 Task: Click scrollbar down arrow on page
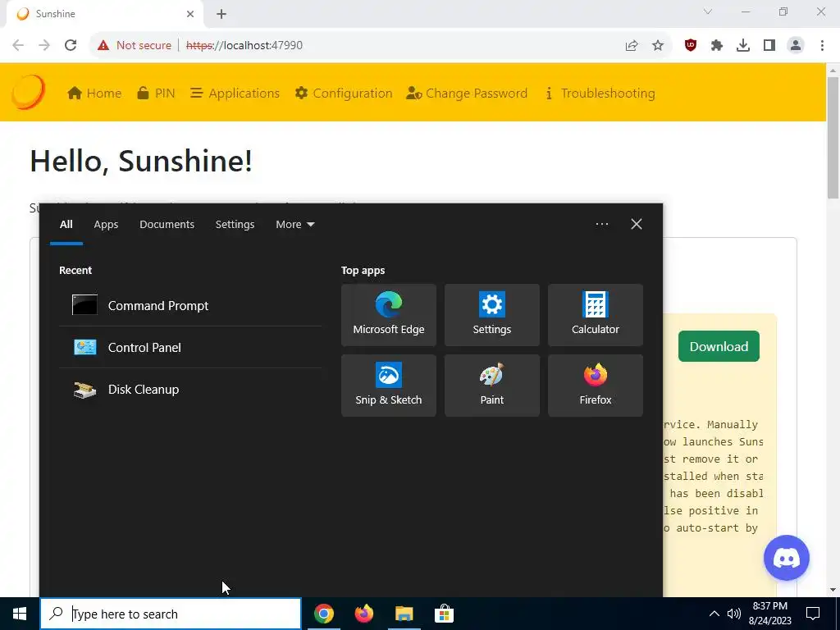[833, 591]
